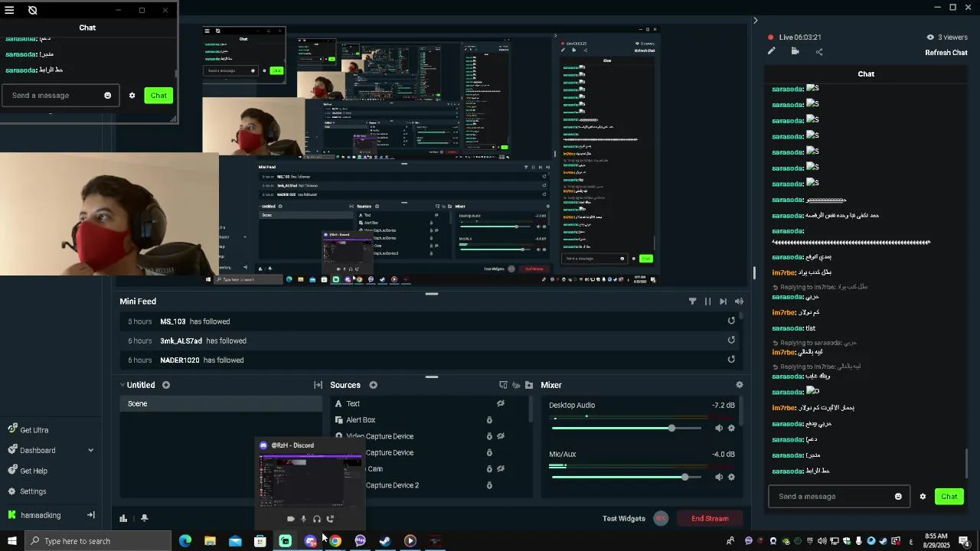
Task: Click the Test Widgets link
Action: [624, 519]
